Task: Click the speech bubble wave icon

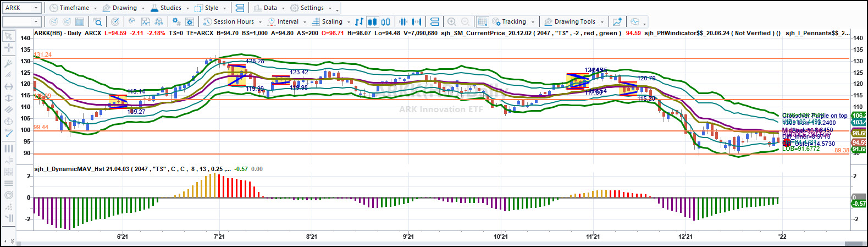Action: 635,21
